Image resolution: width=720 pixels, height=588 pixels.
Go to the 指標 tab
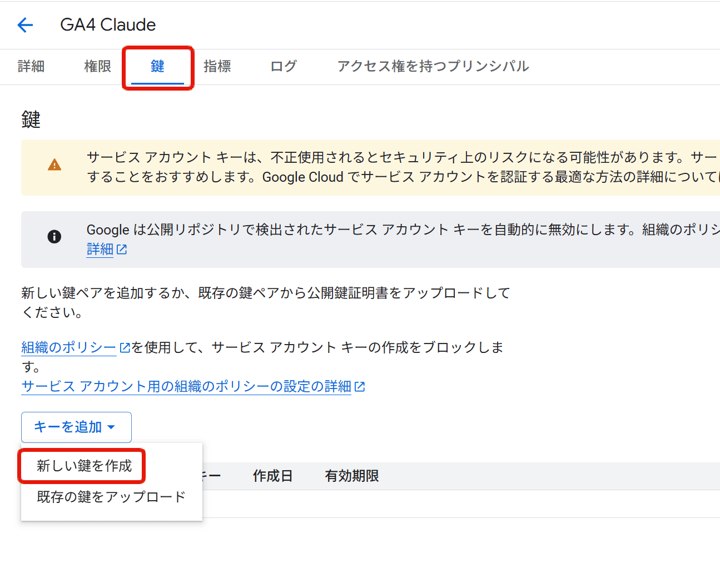pos(217,67)
